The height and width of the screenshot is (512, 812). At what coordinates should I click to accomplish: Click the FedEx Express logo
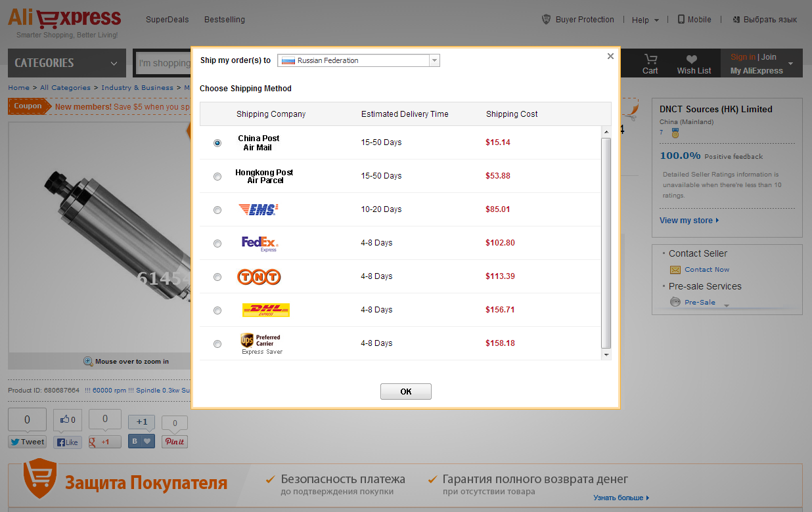(260, 244)
